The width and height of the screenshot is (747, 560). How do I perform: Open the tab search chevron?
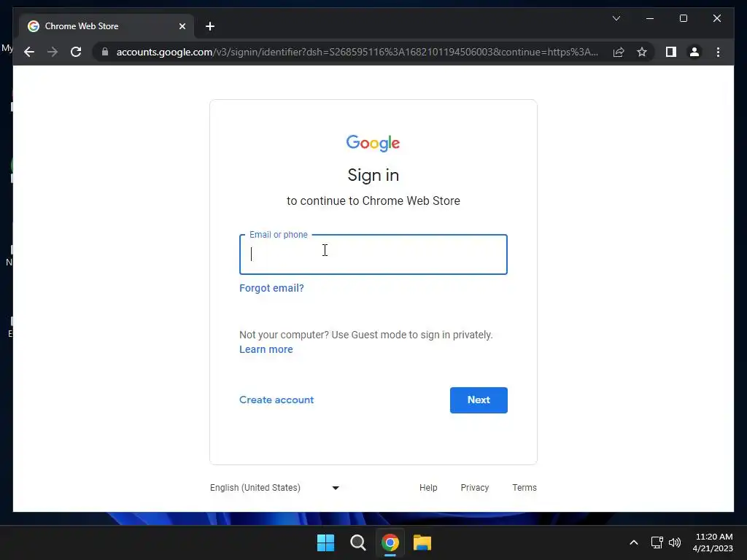tap(616, 18)
